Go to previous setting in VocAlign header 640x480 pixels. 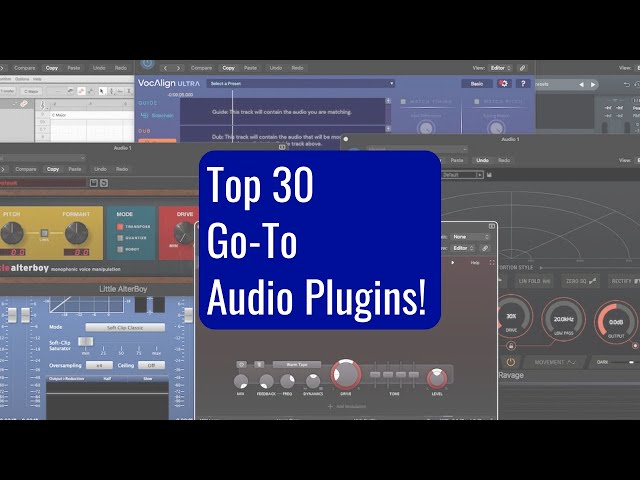165,68
